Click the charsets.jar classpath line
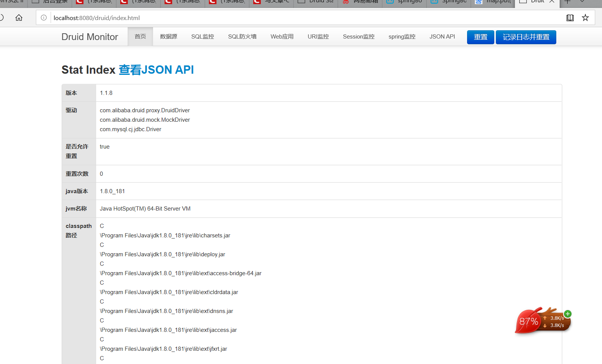The image size is (602, 364). click(165, 235)
